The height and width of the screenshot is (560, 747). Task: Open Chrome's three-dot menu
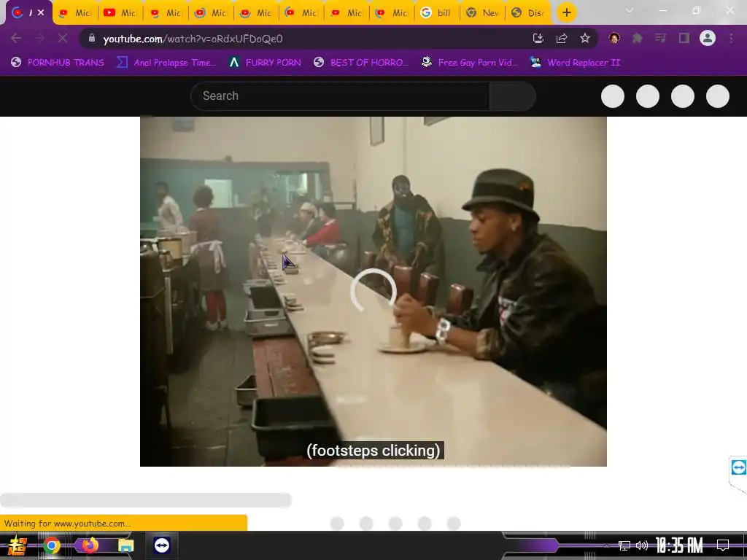pos(731,38)
